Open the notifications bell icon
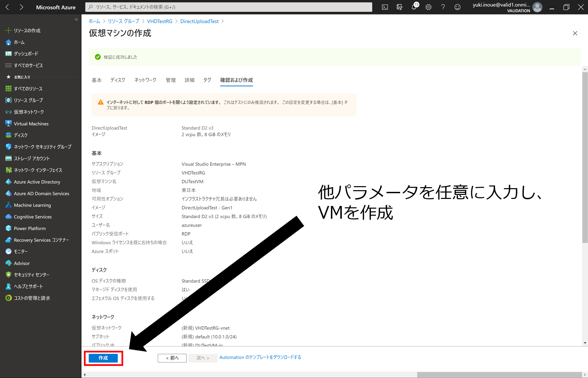Screen dimensions: 588x378 [x=414, y=7]
